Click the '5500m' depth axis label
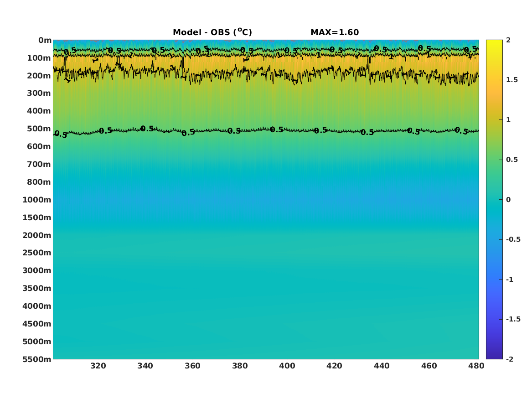The image size is (532, 399). tap(37, 359)
